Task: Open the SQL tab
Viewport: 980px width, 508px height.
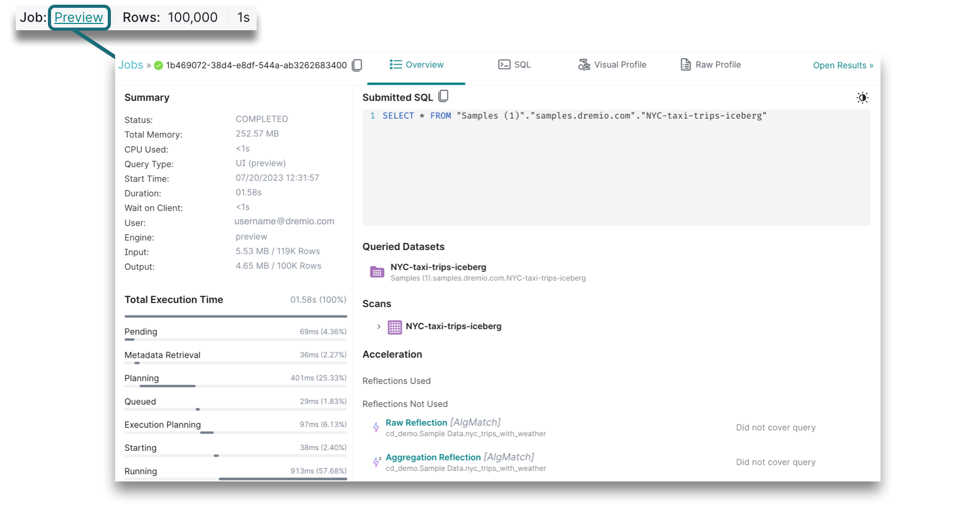Action: (514, 65)
